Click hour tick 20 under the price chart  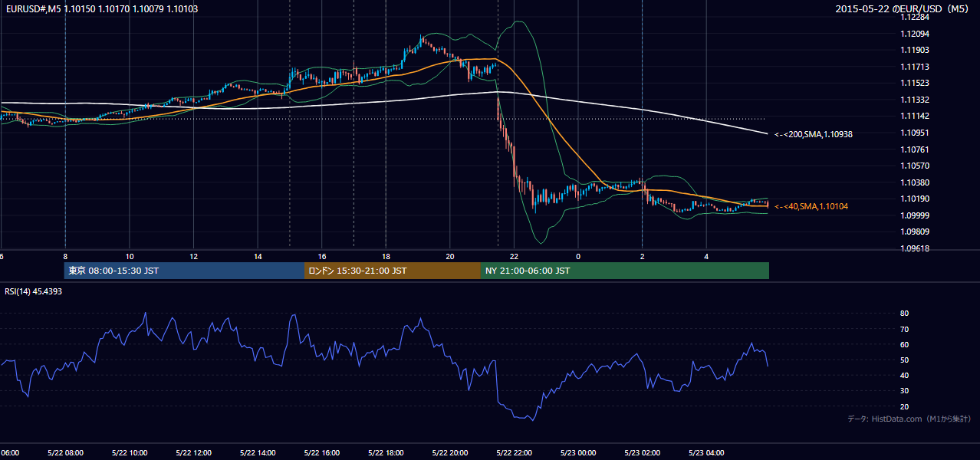click(x=450, y=256)
